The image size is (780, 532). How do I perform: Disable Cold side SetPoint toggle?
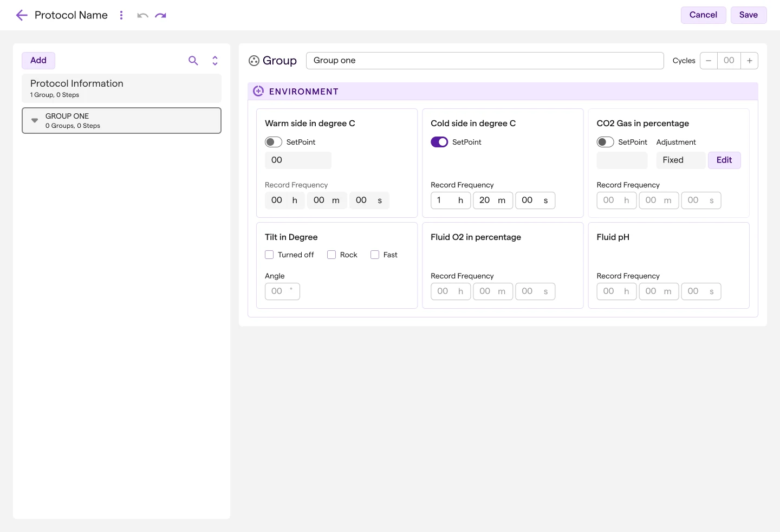pos(439,142)
